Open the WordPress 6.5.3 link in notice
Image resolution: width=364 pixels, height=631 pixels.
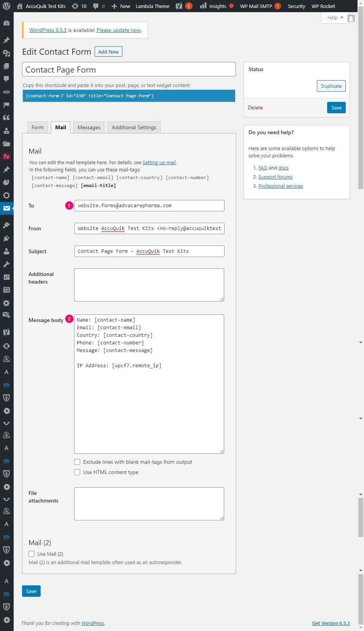pyautogui.click(x=48, y=30)
